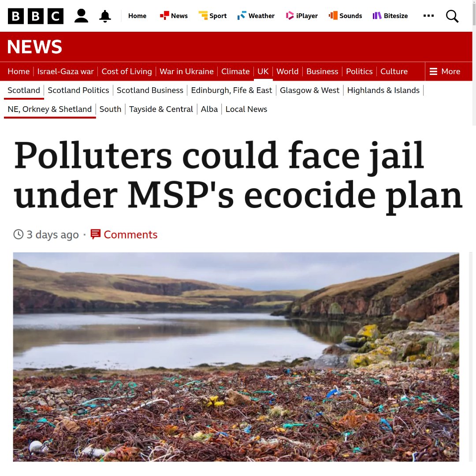Image resolution: width=476 pixels, height=476 pixels.
Task: Open BBC Sounds
Action: tap(345, 16)
